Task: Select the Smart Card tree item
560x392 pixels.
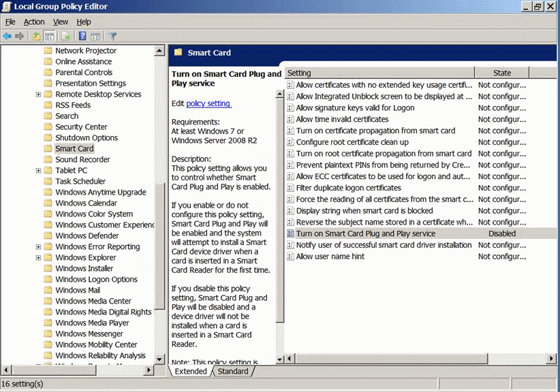Action: (x=74, y=148)
